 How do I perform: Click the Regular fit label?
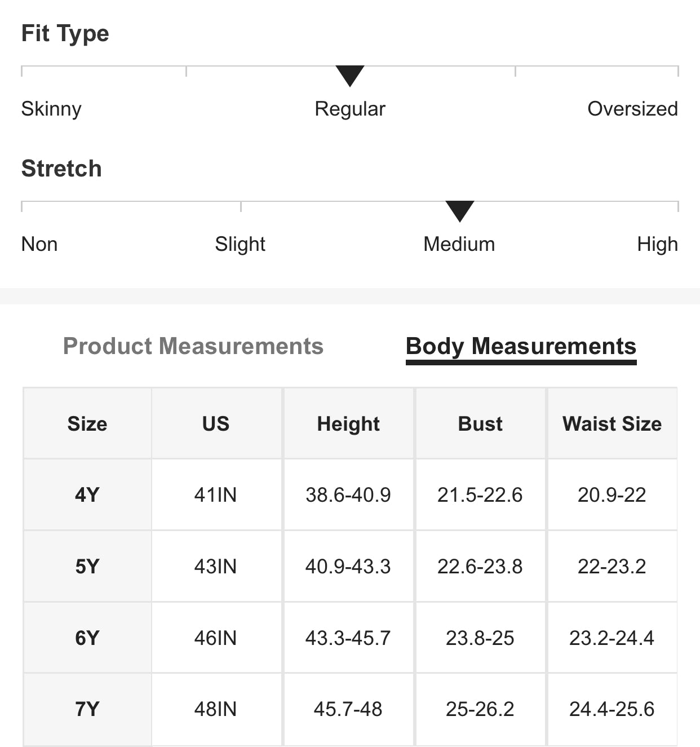(350, 109)
